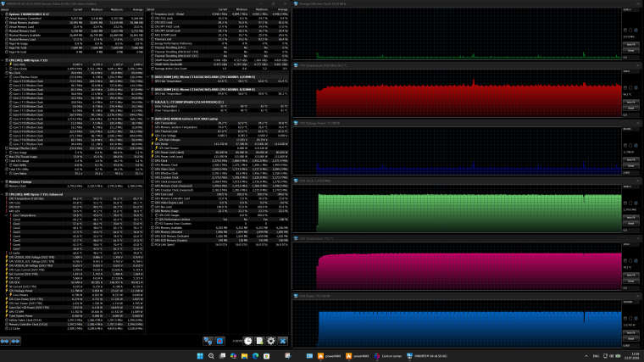
Task: Start logging with the log file icon
Action: (x=259, y=341)
